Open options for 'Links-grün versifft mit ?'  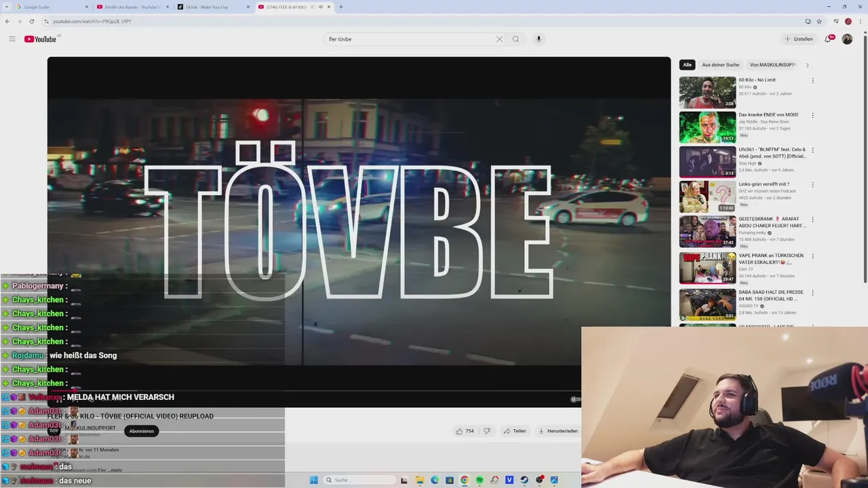[x=812, y=185]
